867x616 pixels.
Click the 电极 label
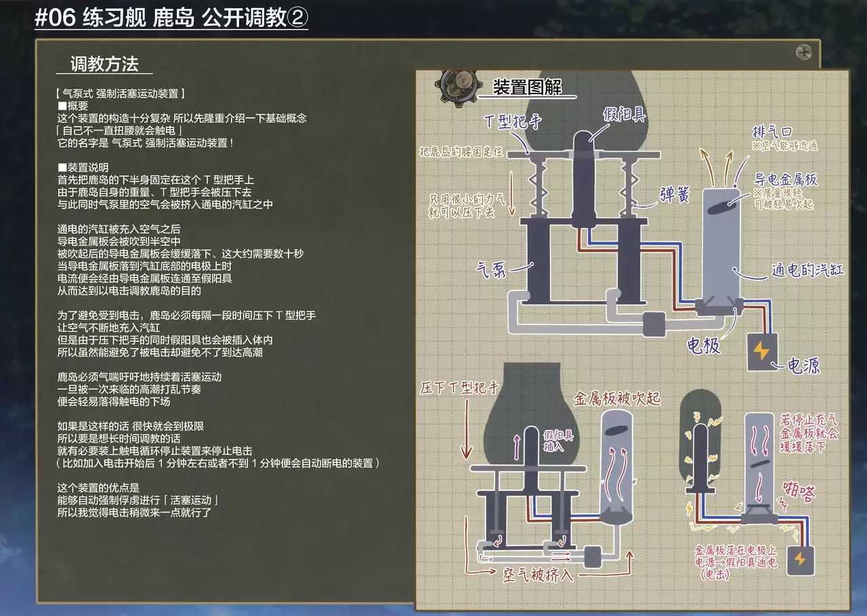click(704, 345)
